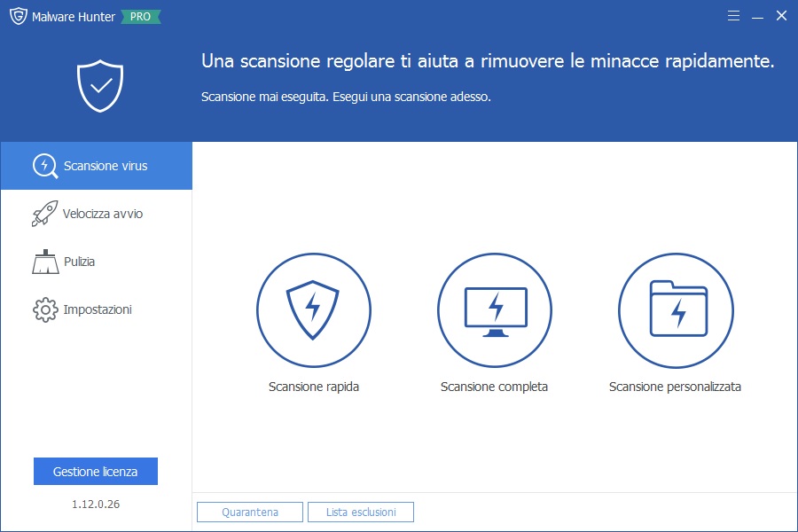Go to the Pulizia section
This screenshot has width=798, height=532.
click(x=97, y=262)
